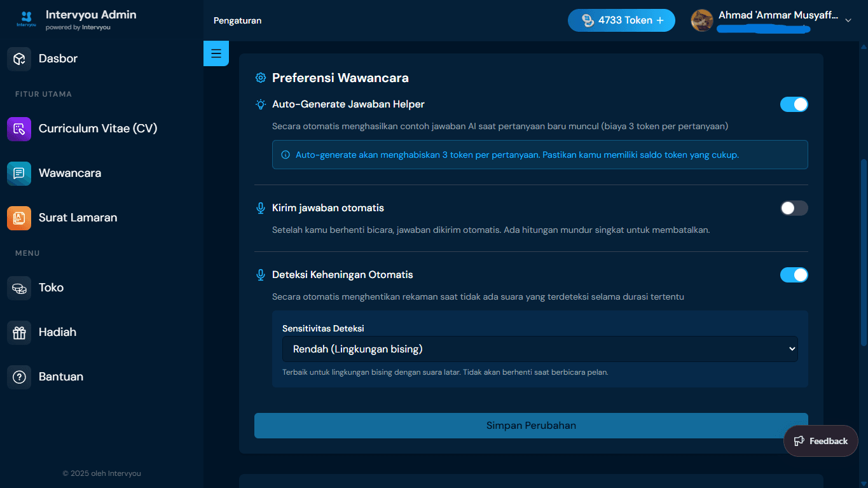The height and width of the screenshot is (488, 868).
Task: Click the page vertical scrollbar
Action: (x=863, y=251)
